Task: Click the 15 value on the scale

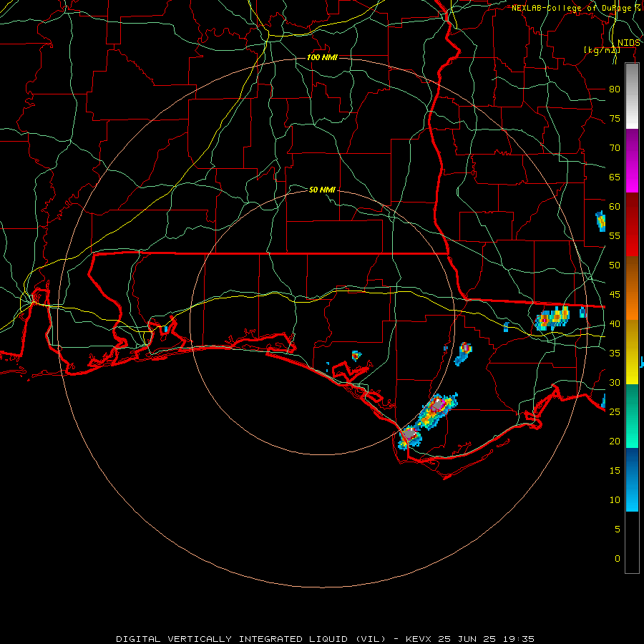Action: pos(615,471)
